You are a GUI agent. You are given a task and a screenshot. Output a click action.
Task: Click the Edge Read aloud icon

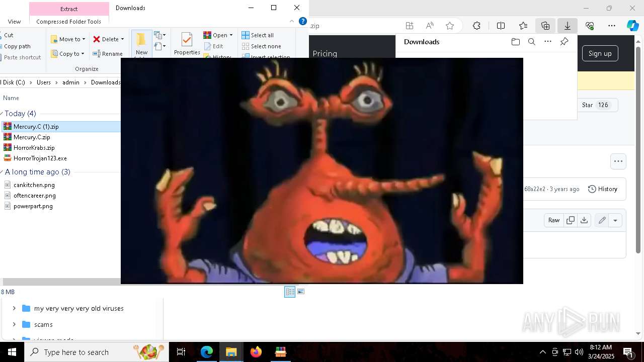click(430, 26)
